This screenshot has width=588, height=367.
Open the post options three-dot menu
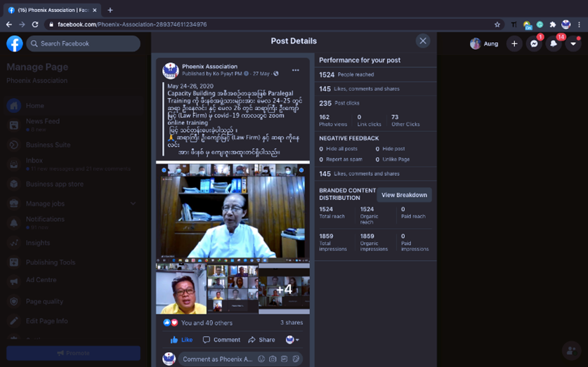296,70
